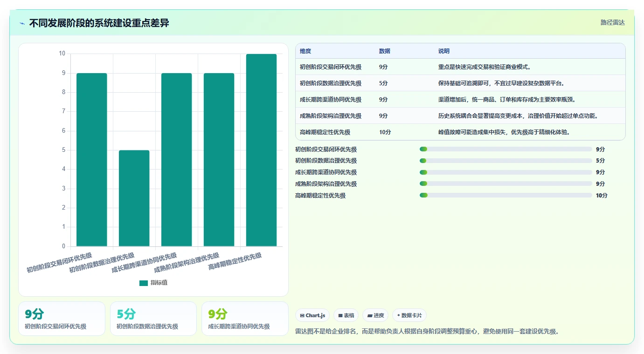Click the 10分 value beside the progress list
Viewport: 644px width, 354px height.
602,196
